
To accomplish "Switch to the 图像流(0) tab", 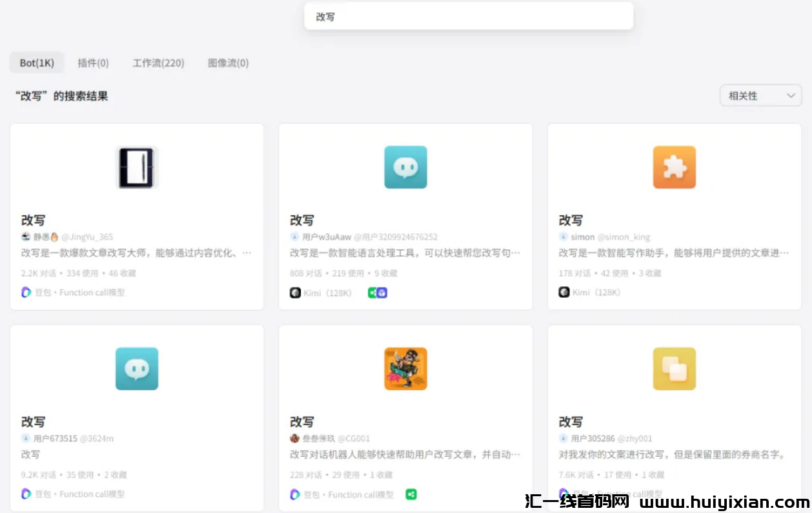I will pyautogui.click(x=227, y=63).
